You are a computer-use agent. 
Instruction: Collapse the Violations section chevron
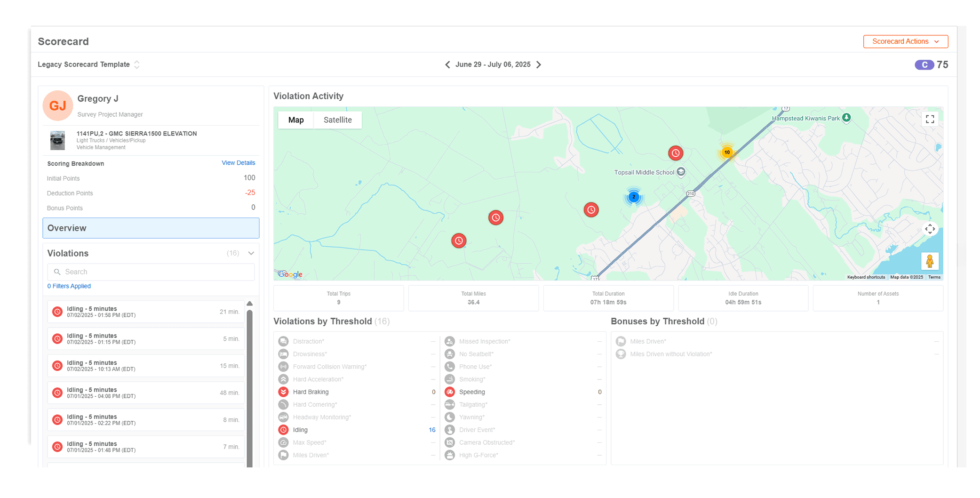pos(251,253)
